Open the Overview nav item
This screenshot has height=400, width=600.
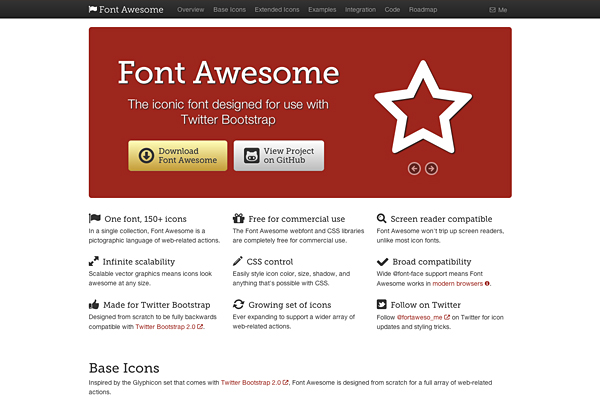pyautogui.click(x=191, y=10)
